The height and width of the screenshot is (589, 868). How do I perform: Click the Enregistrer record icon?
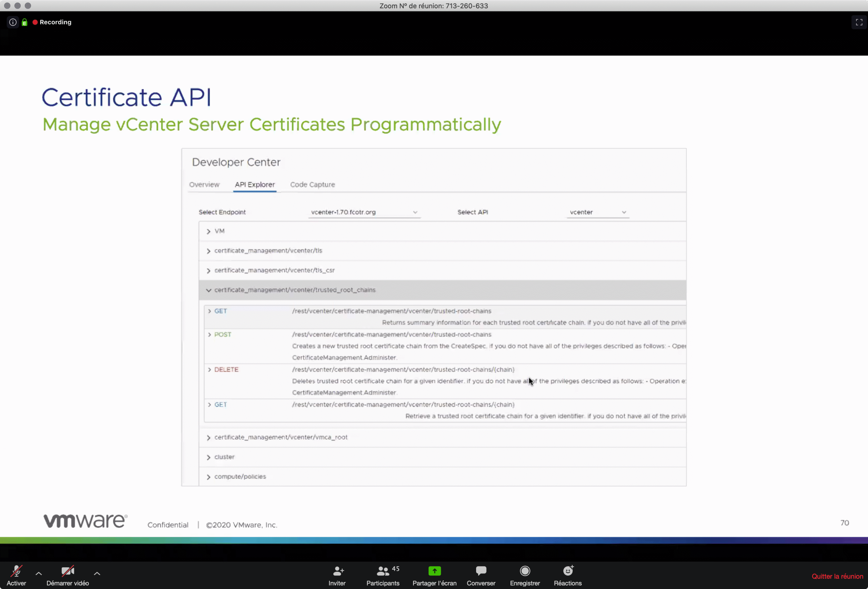coord(525,571)
